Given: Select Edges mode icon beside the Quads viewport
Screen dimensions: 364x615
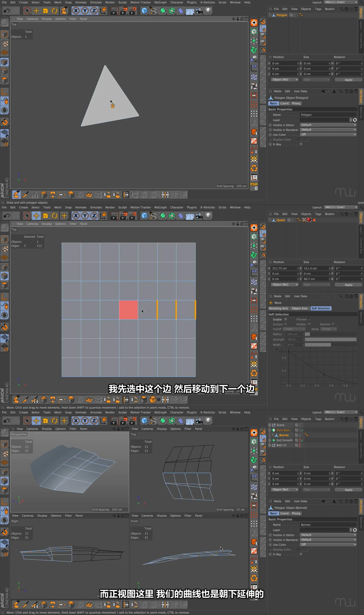Looking at the screenshot, I should [x=5, y=276].
